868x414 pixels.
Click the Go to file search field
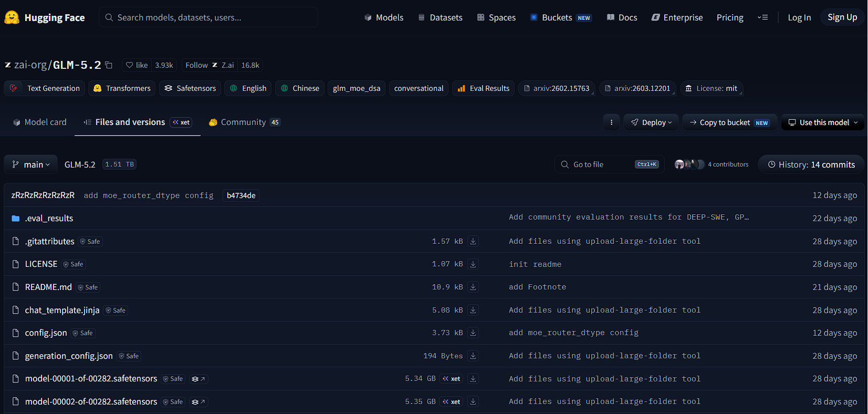[x=610, y=164]
